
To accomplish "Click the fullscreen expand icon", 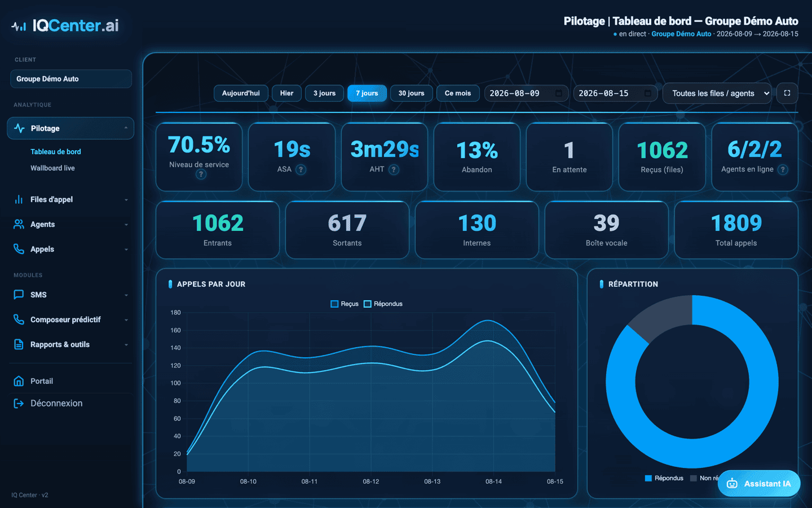I will [x=787, y=93].
